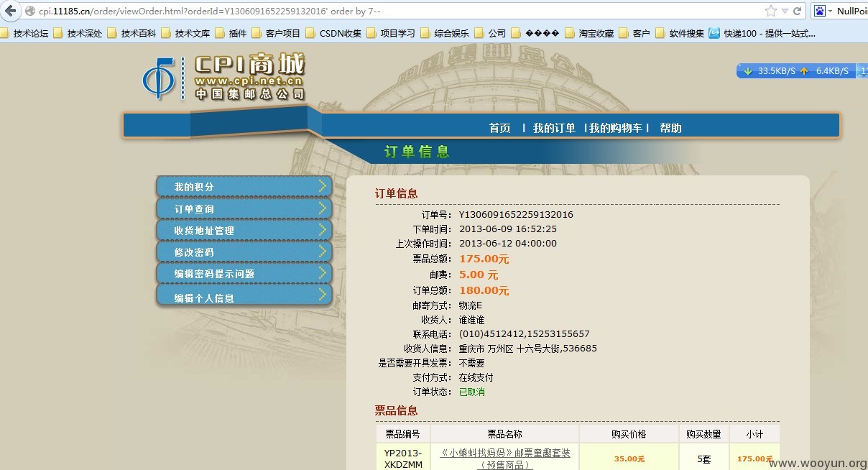Open the 技术百科 bookmark folder
Image resolution: width=868 pixels, height=470 pixels.
coord(132,33)
